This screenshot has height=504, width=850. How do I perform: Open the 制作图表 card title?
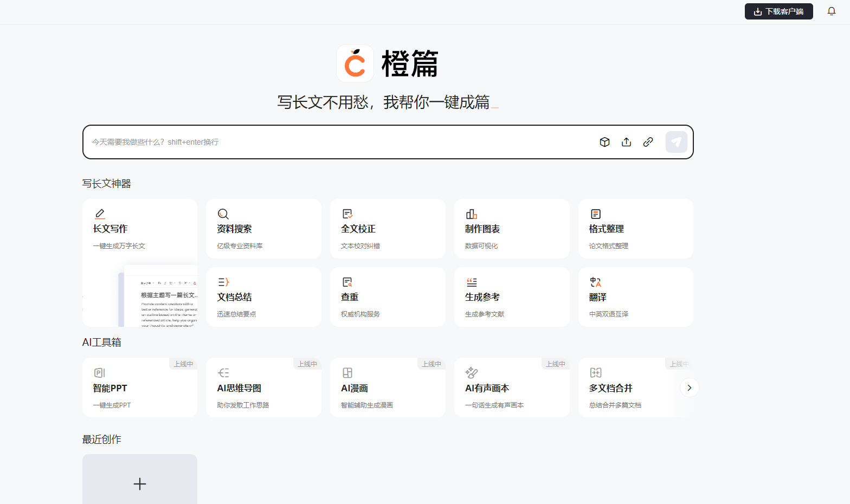pyautogui.click(x=482, y=229)
